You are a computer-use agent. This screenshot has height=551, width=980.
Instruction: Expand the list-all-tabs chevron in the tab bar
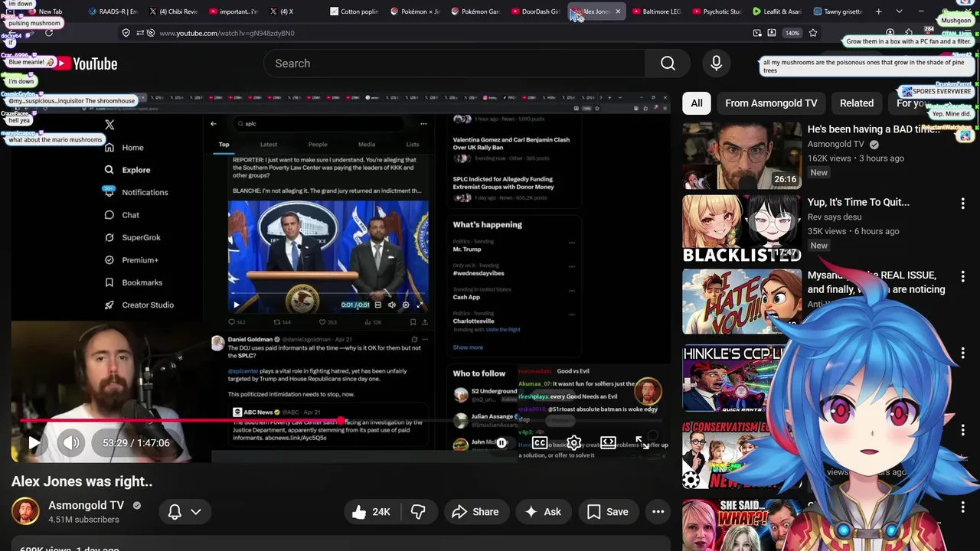coord(899,11)
